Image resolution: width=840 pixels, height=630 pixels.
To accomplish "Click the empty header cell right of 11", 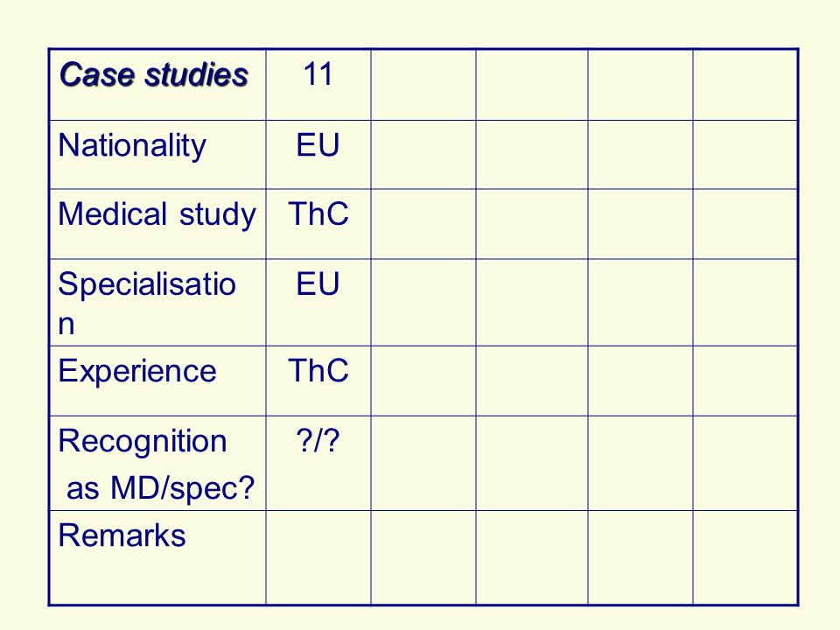I will [423, 85].
